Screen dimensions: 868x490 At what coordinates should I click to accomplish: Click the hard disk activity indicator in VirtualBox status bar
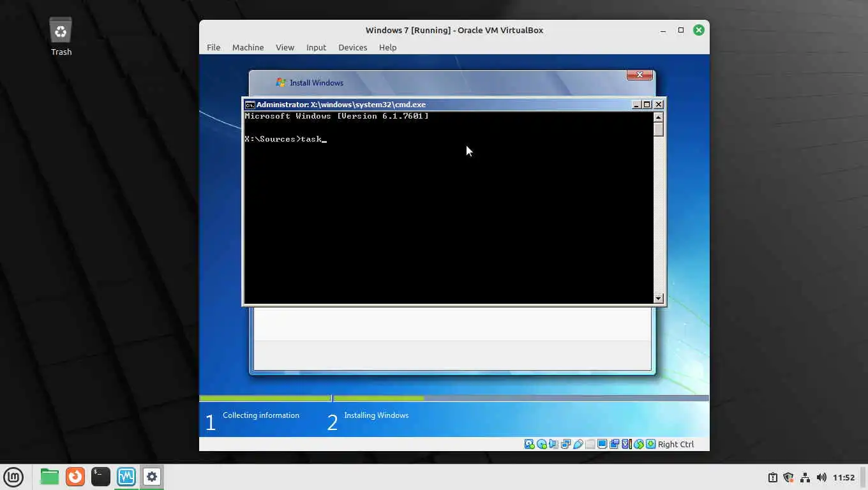[529, 444]
